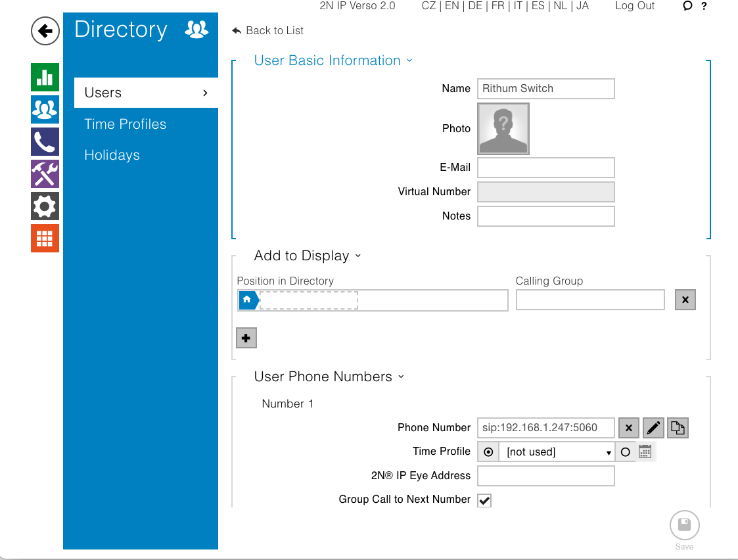738x560 pixels.
Task: Toggle the Group Call to Next Number checkbox
Action: tap(484, 500)
